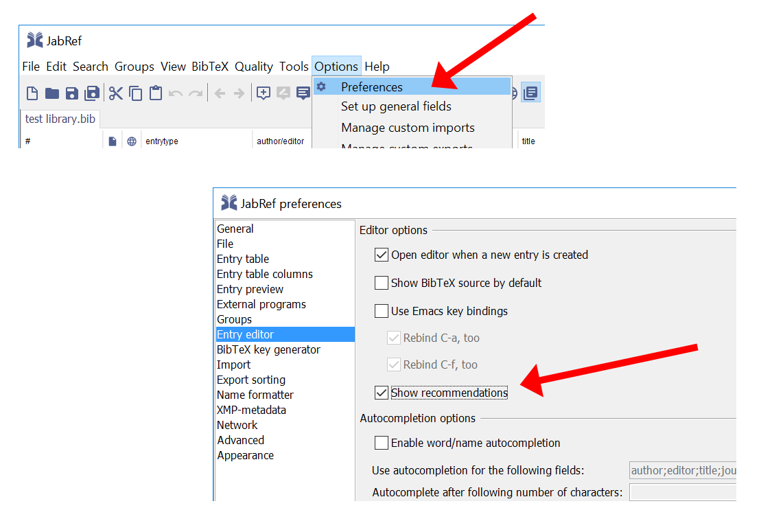Create a new library with the blank page icon

click(32, 93)
